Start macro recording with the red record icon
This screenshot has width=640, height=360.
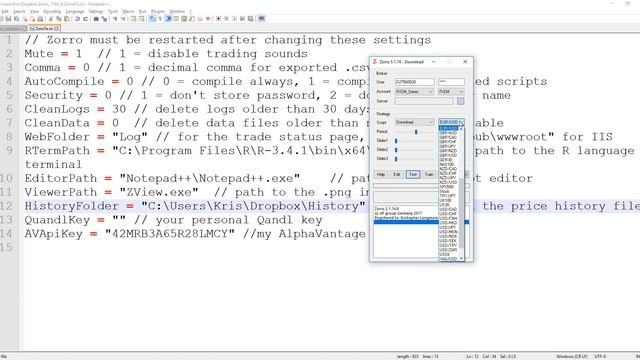tap(218, 19)
